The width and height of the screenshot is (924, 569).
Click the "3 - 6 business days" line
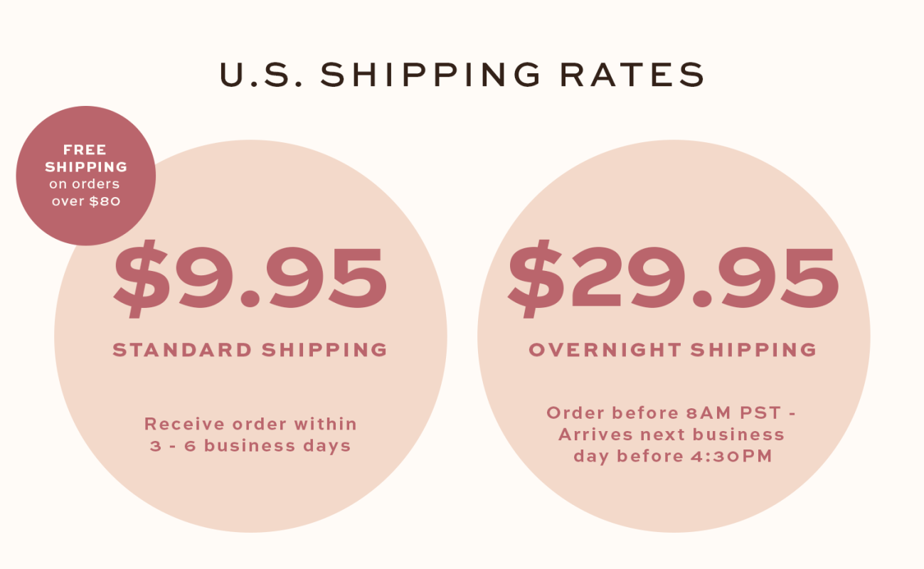click(250, 447)
